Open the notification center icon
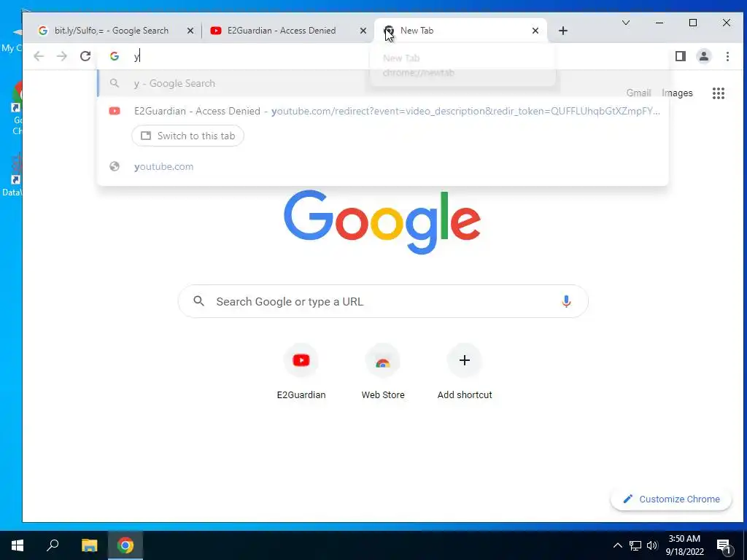 pos(724,546)
